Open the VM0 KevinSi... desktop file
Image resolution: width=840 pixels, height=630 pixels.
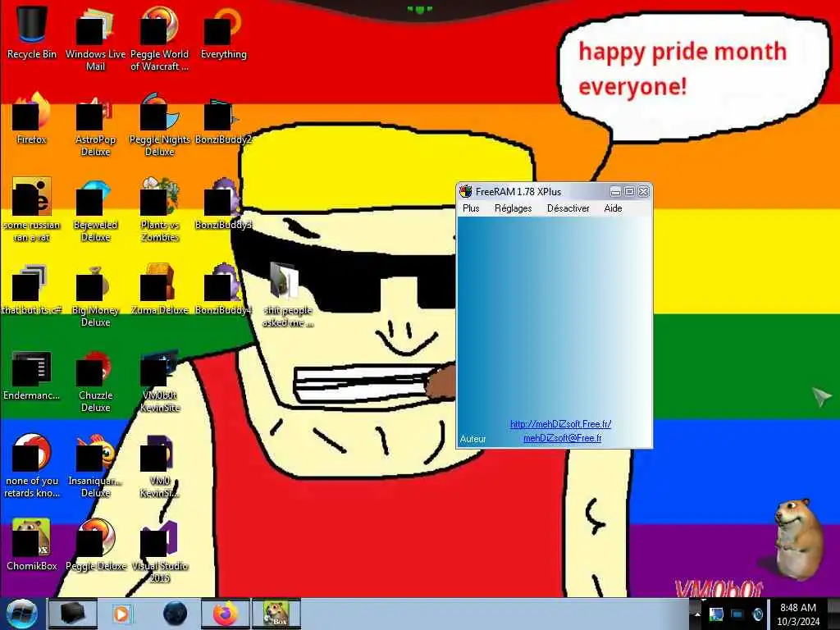coord(159,465)
